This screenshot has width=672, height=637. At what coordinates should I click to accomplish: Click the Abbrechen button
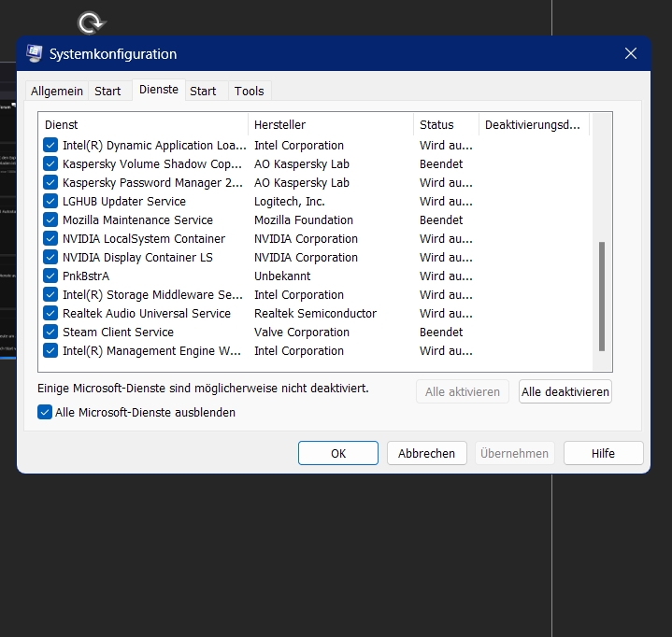[x=426, y=453]
